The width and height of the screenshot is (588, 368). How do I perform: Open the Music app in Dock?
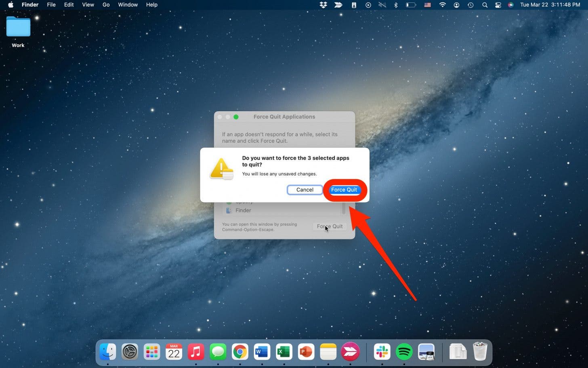pyautogui.click(x=196, y=352)
